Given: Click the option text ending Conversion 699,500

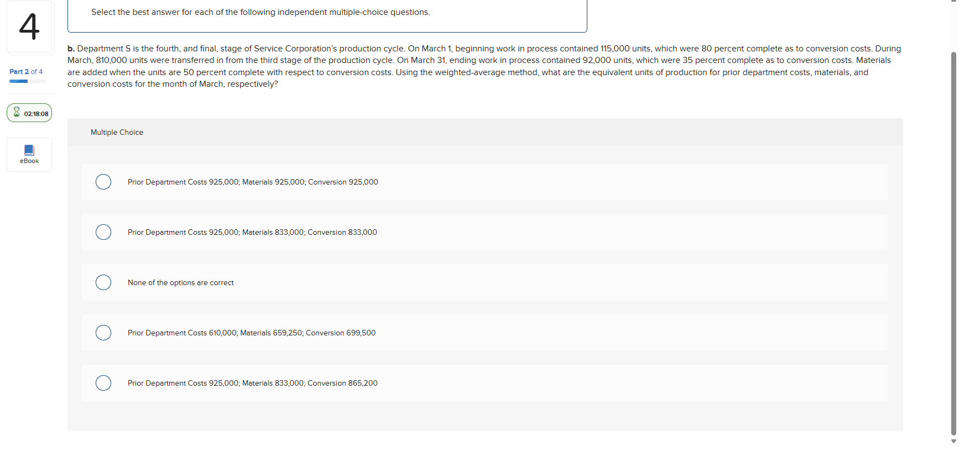Looking at the screenshot, I should (x=252, y=333).
